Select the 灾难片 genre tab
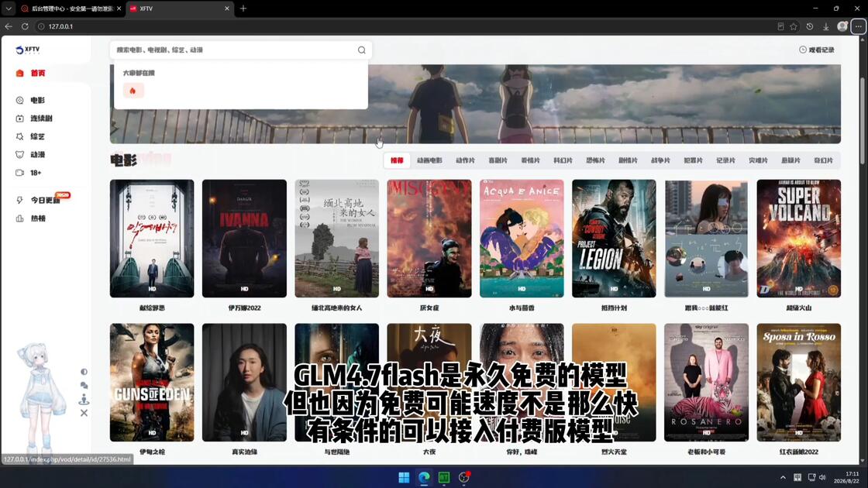868x488 pixels. tap(759, 160)
